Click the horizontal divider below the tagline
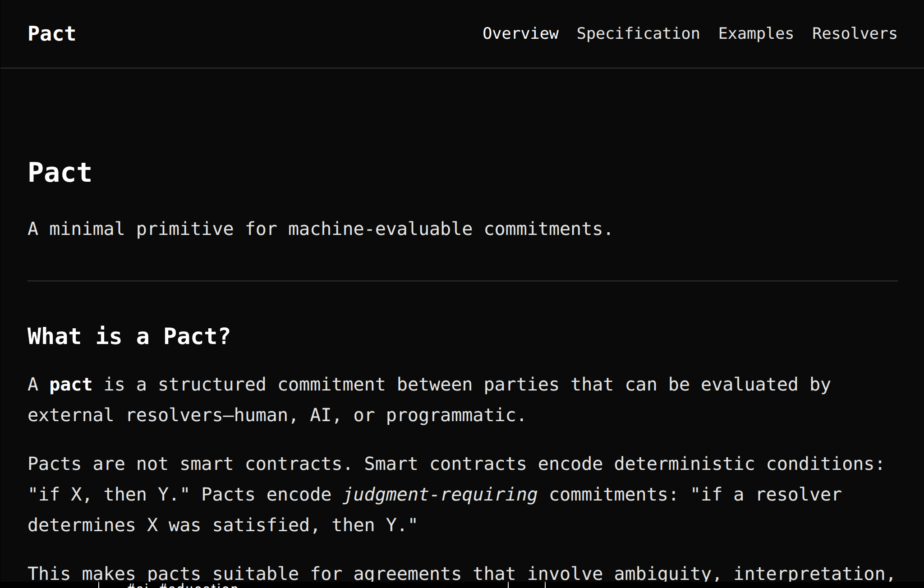 [462, 281]
